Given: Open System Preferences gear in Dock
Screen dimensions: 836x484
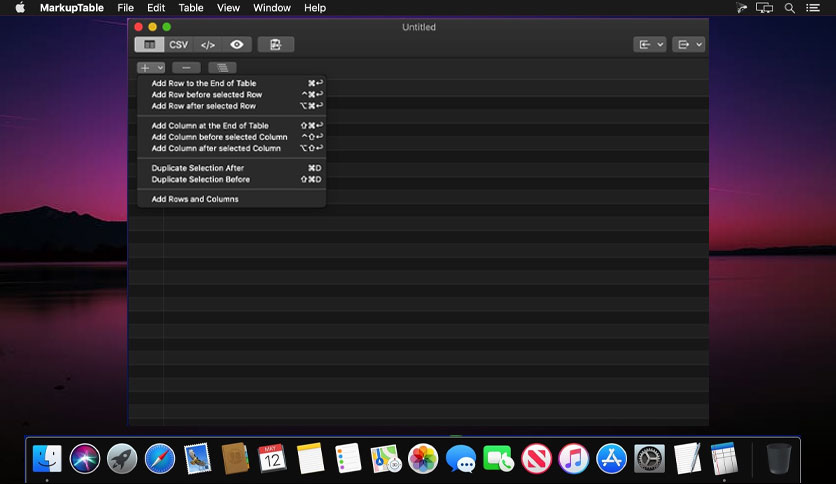Looking at the screenshot, I should [649, 458].
